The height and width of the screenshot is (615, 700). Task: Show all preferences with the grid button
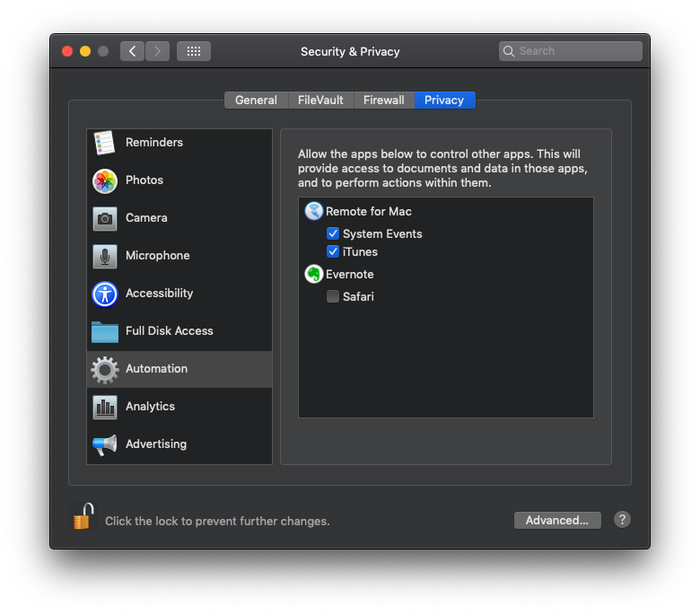(194, 51)
